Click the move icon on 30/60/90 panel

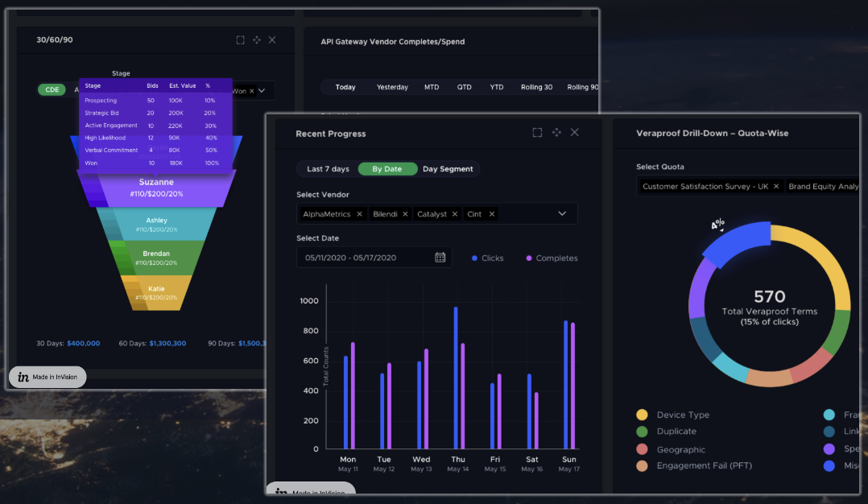(x=257, y=39)
